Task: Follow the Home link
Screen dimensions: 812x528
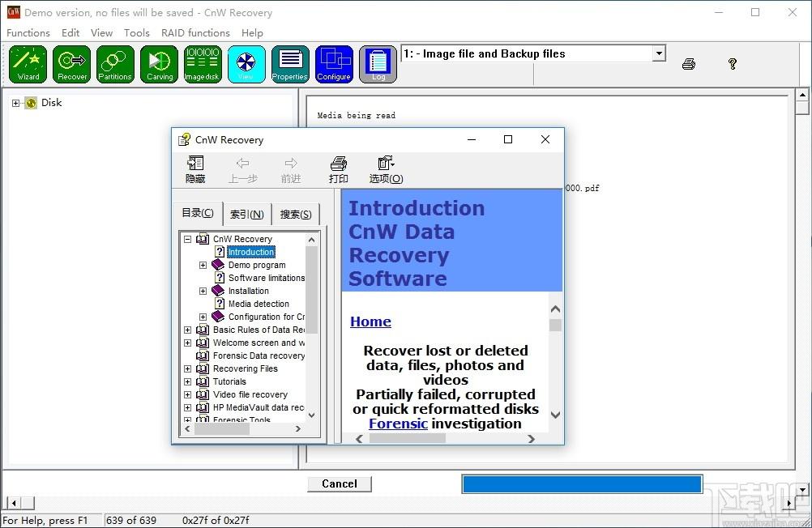Action: tap(371, 321)
